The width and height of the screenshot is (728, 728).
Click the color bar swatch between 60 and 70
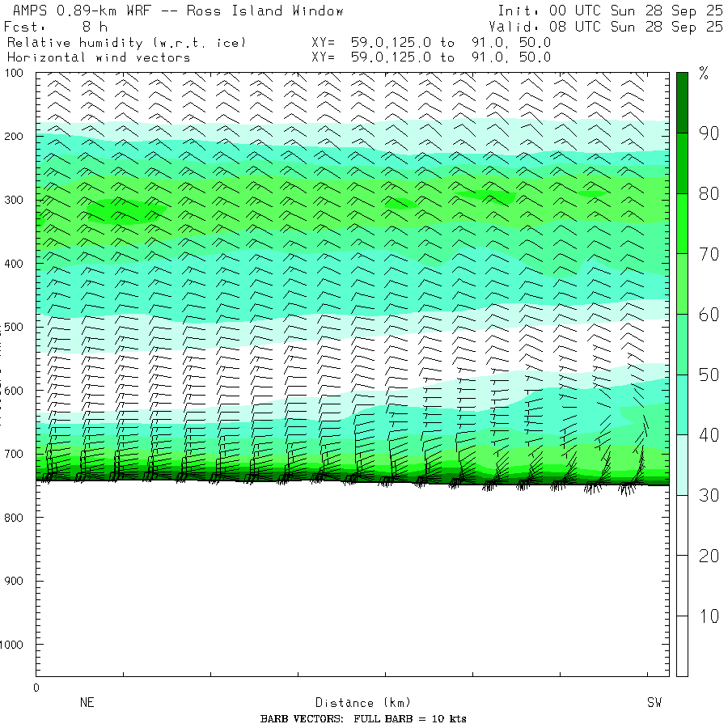(682, 284)
